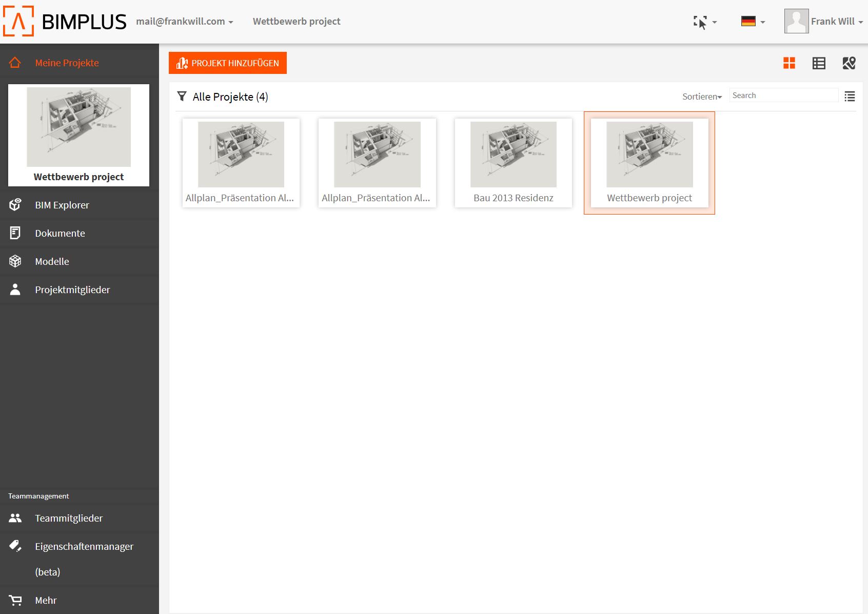The image size is (868, 614).
Task: Click the Frank Will profile avatar
Action: pyautogui.click(x=796, y=22)
